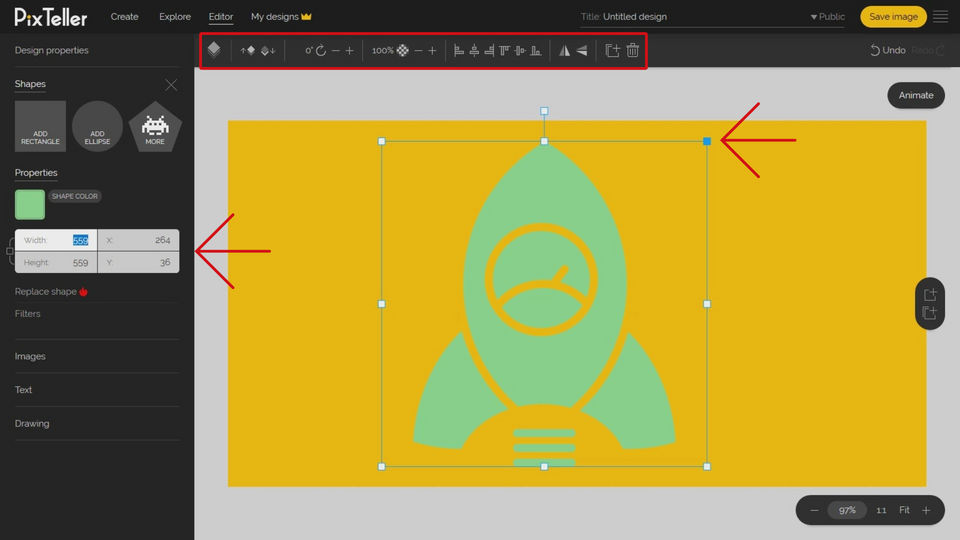This screenshot has height=540, width=960.
Task: Open the Public visibility dropdown
Action: [x=827, y=17]
